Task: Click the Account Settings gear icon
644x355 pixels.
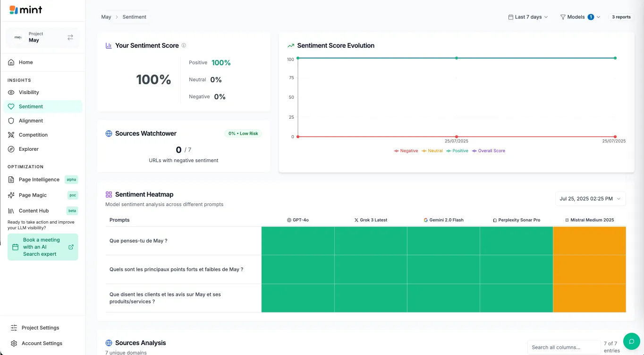Action: coord(14,344)
